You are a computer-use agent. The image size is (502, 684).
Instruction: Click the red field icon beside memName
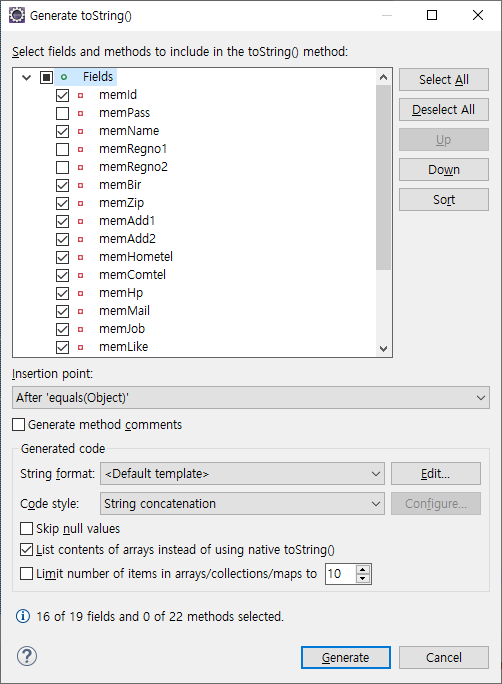pyautogui.click(x=80, y=131)
